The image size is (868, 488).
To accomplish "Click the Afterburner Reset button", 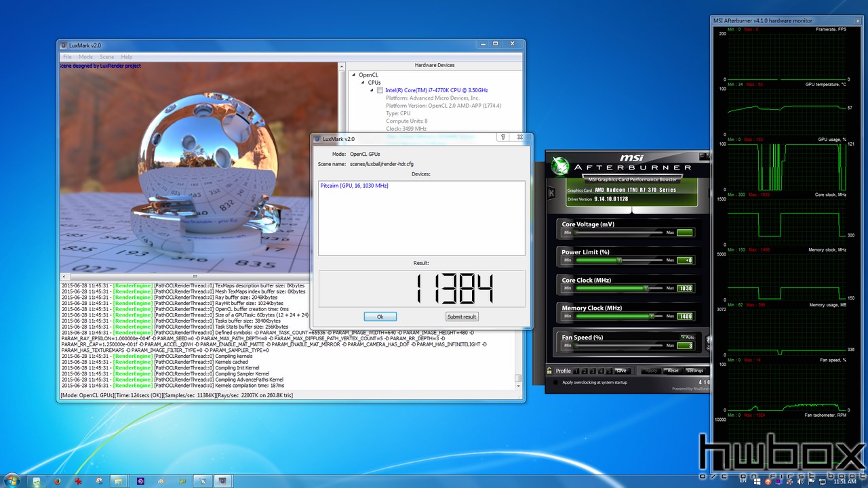I will pyautogui.click(x=673, y=371).
